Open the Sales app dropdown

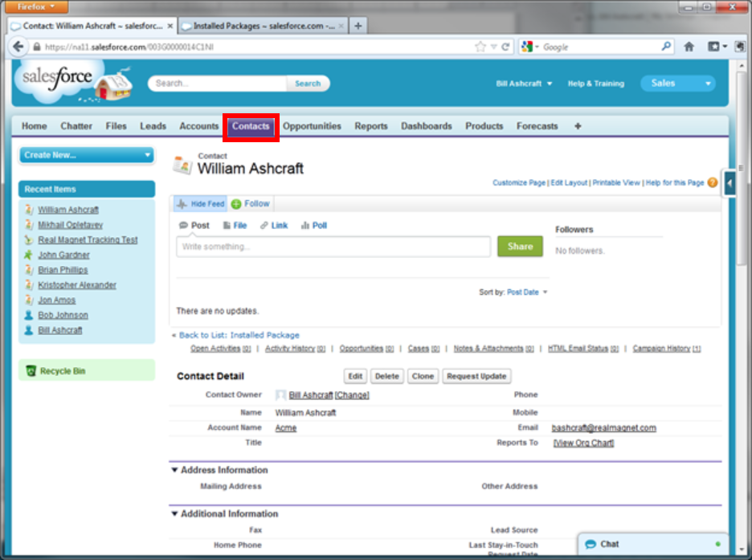click(678, 84)
